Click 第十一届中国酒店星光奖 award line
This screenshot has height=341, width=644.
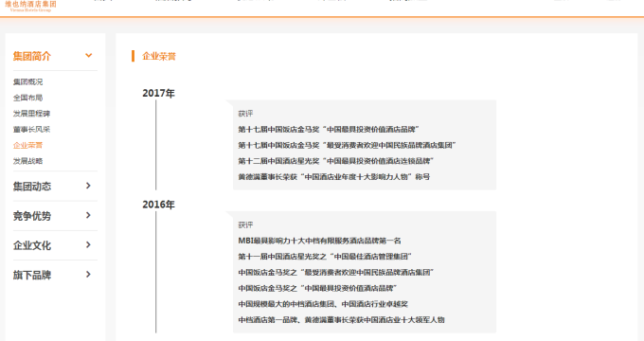pyautogui.click(x=325, y=257)
